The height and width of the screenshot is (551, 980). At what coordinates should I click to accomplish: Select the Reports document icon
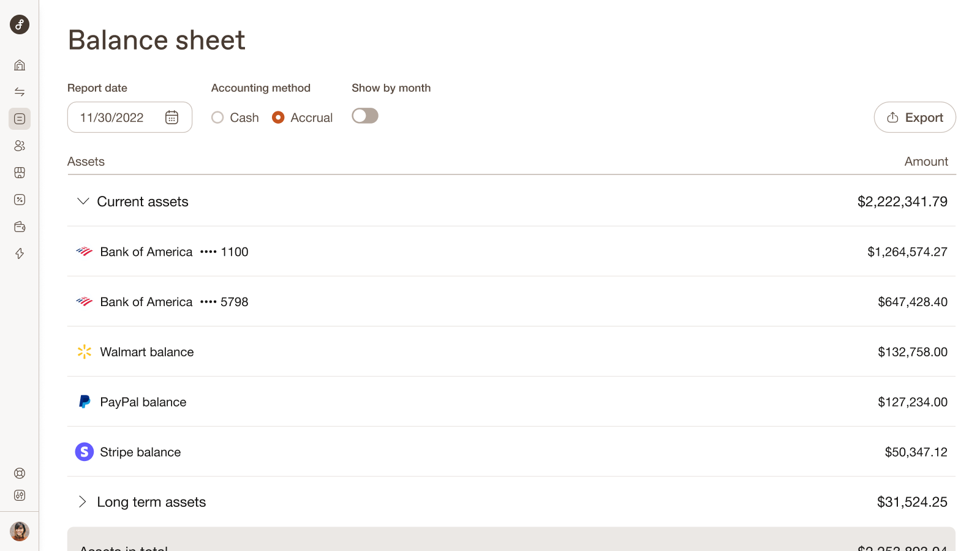[x=20, y=119]
